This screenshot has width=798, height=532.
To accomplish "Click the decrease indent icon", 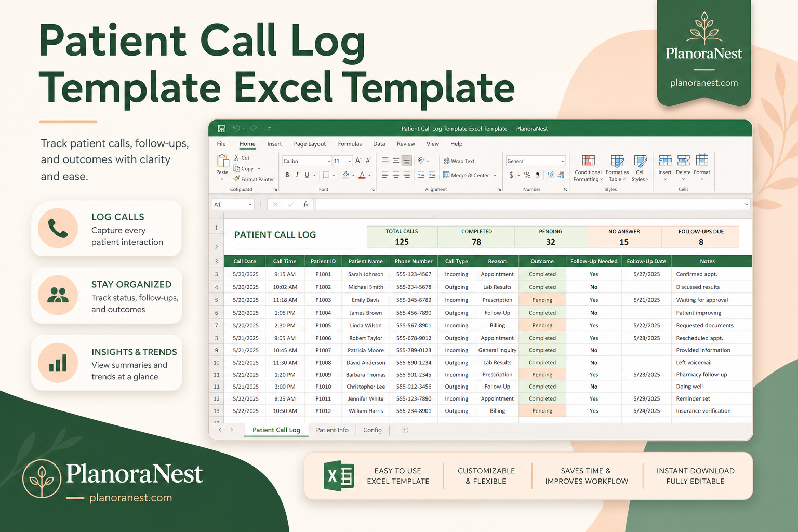I will [x=421, y=175].
